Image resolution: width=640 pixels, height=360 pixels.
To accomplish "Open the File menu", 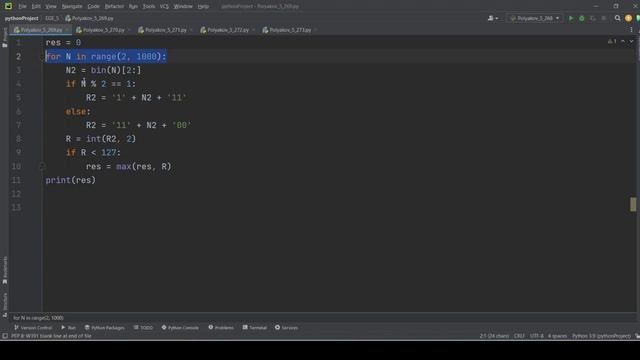I will [x=22, y=7].
